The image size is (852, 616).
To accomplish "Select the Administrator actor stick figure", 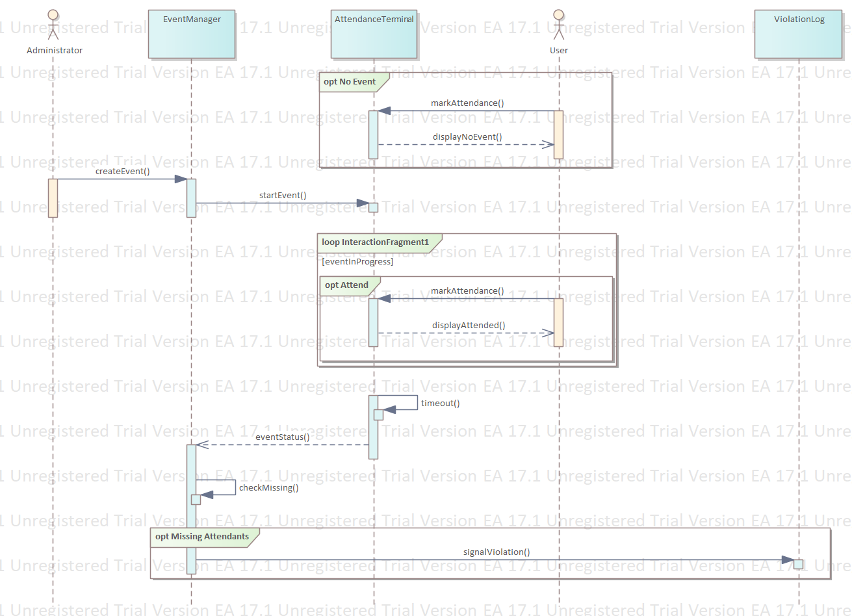I will (53, 25).
